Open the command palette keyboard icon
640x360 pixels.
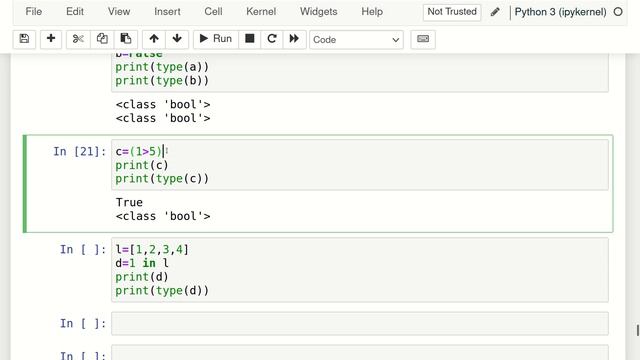tap(423, 39)
